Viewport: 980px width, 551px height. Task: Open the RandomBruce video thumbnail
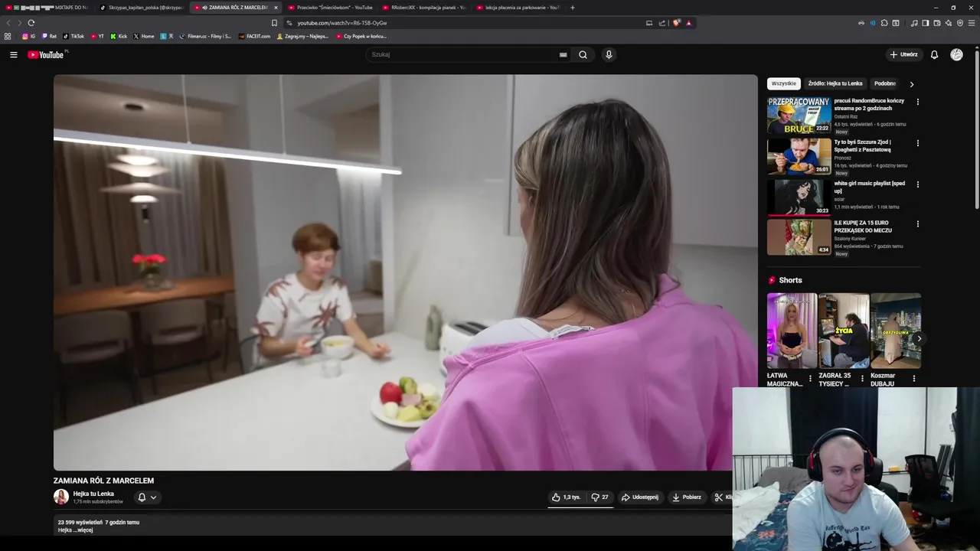pos(799,116)
